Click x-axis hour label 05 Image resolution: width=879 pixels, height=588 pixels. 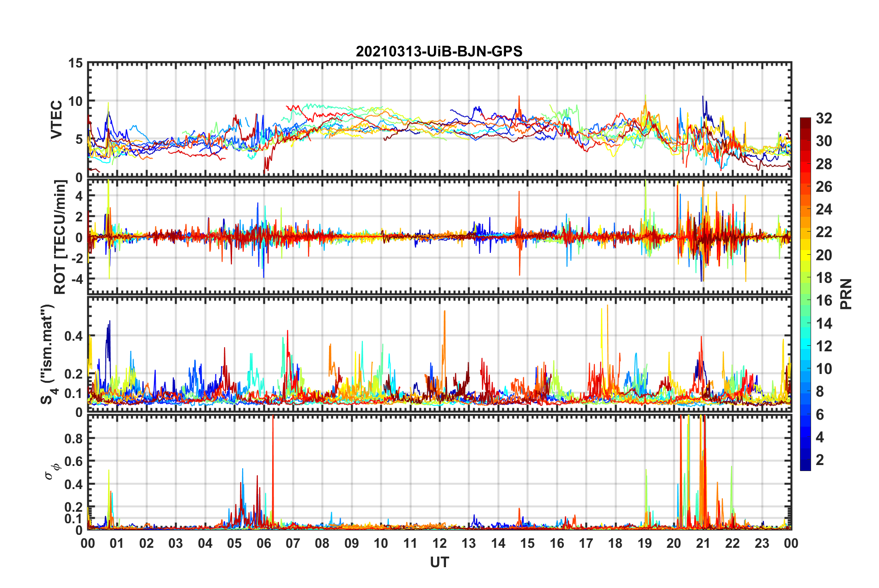tap(234, 543)
